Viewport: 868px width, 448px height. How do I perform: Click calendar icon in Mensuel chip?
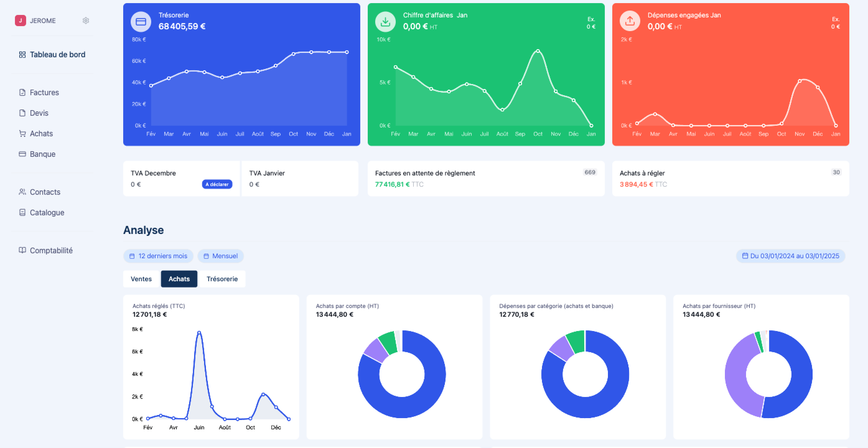coord(206,256)
